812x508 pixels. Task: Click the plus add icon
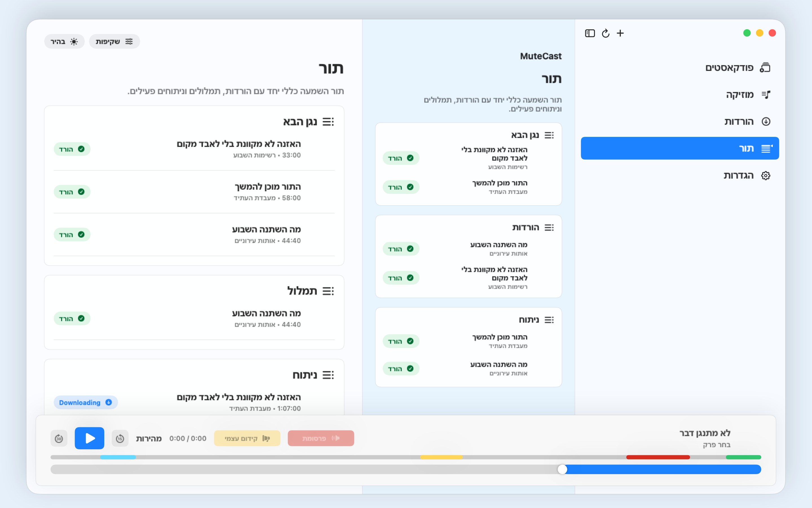pos(620,33)
